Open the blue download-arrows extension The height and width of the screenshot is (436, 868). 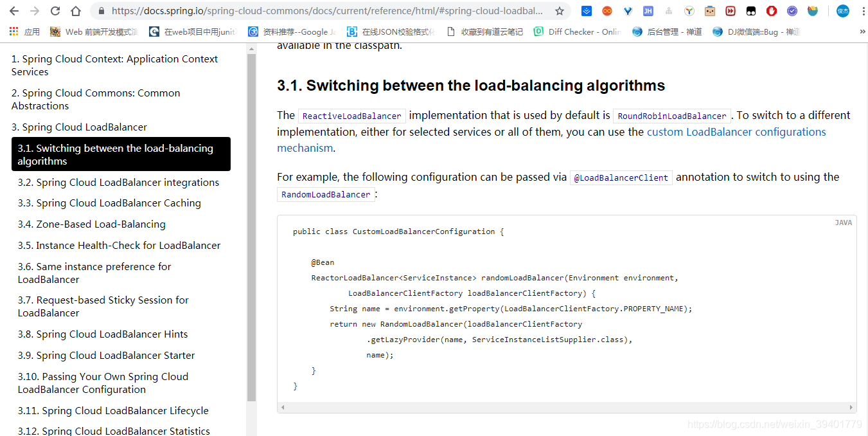click(x=587, y=11)
